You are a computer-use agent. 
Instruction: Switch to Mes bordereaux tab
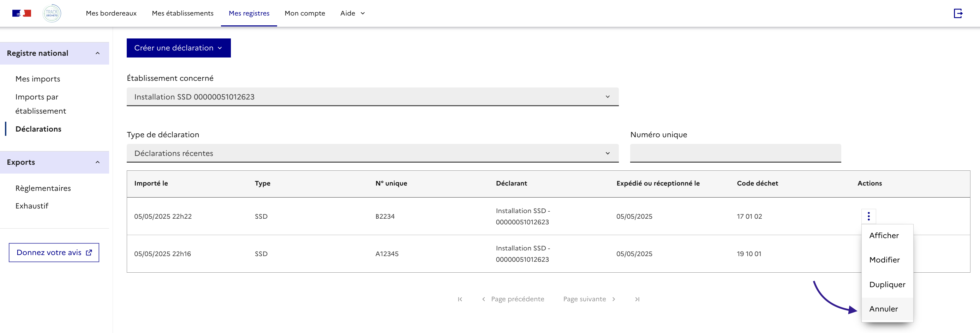point(111,13)
